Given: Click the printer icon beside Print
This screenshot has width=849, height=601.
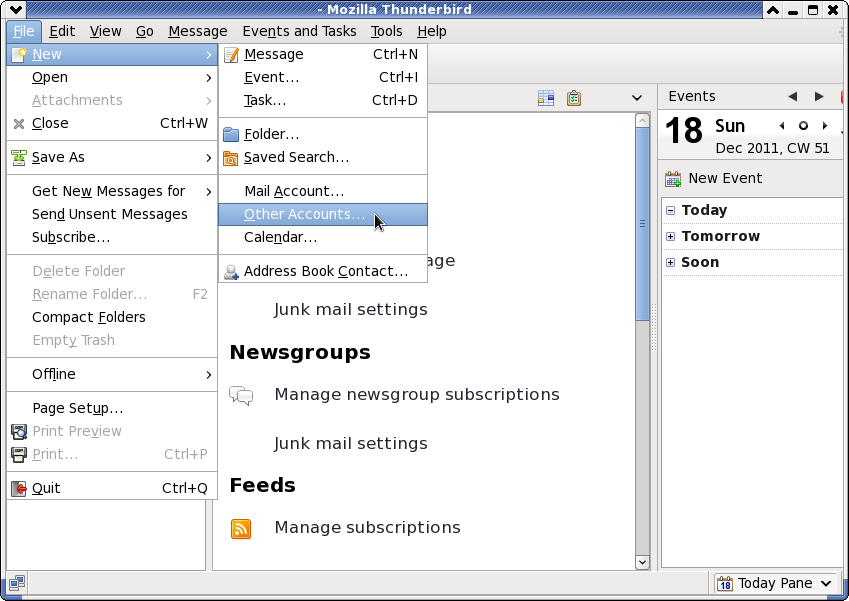Looking at the screenshot, I should click(x=19, y=454).
